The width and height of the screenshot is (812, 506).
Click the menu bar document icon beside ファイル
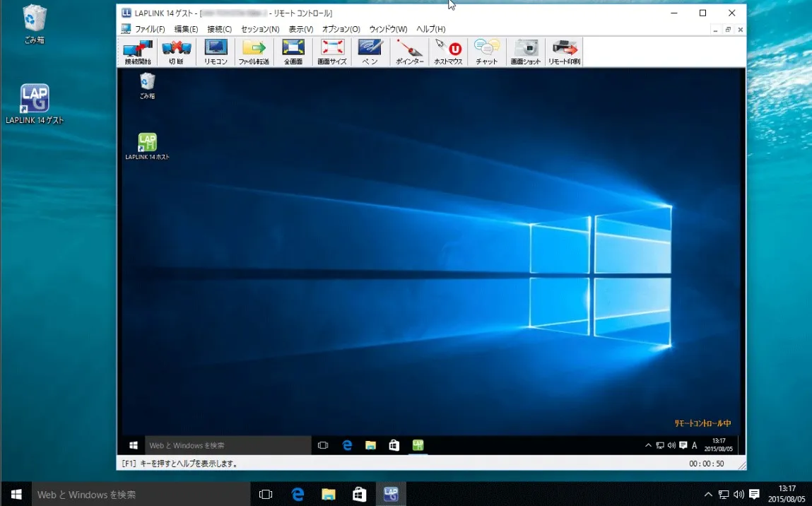click(x=126, y=29)
